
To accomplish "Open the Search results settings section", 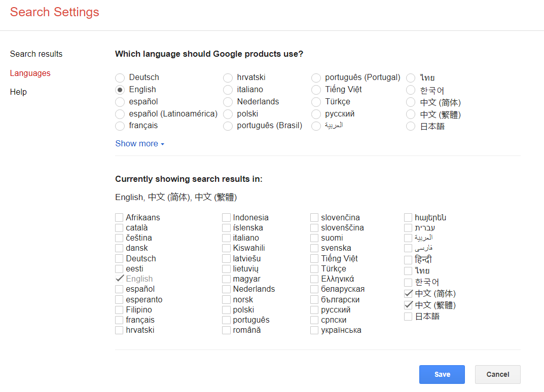I will 36,54.
